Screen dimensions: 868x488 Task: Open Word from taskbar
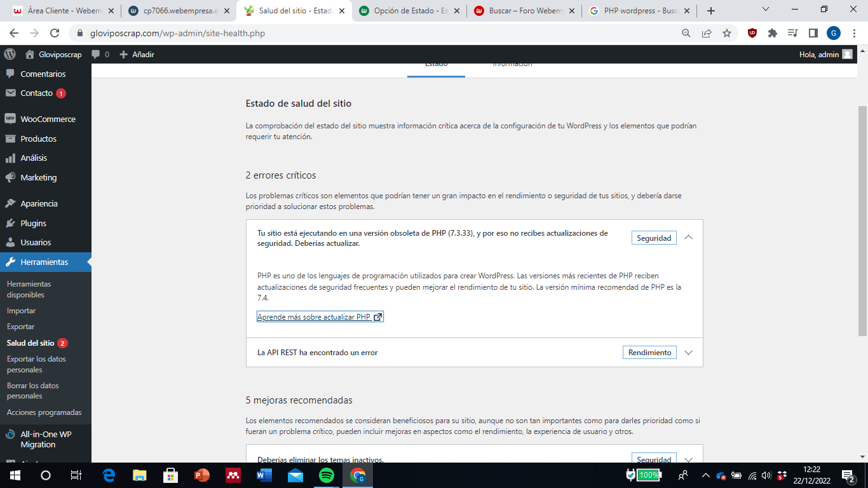(264, 475)
